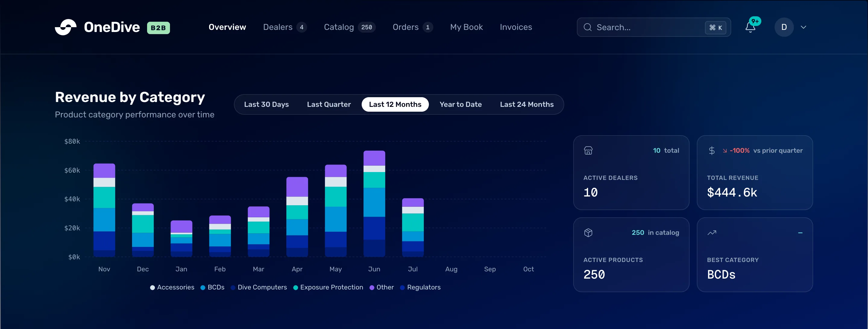Click the OneDive brand name
The image size is (868, 329).
(x=112, y=27)
